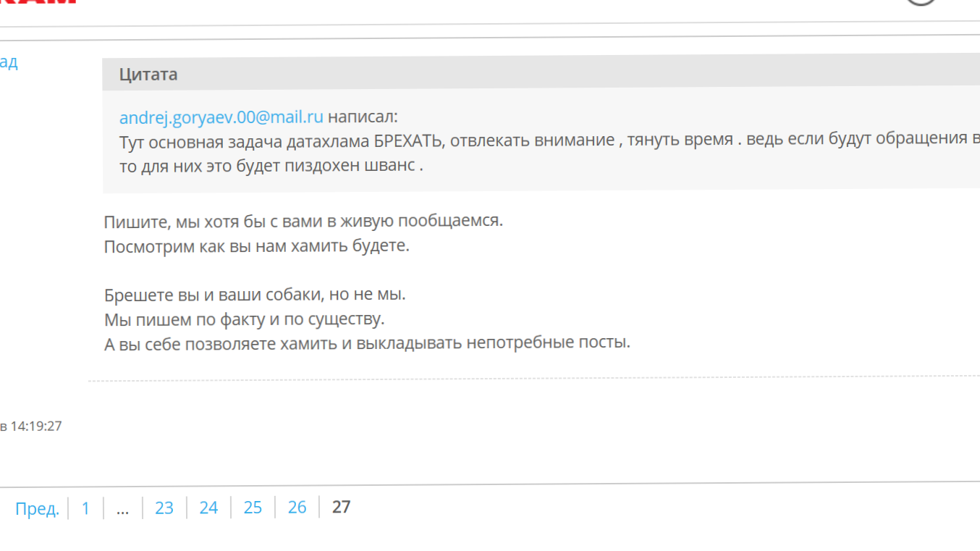Select current page number 27
Viewport: 980px width, 551px height.
(341, 508)
